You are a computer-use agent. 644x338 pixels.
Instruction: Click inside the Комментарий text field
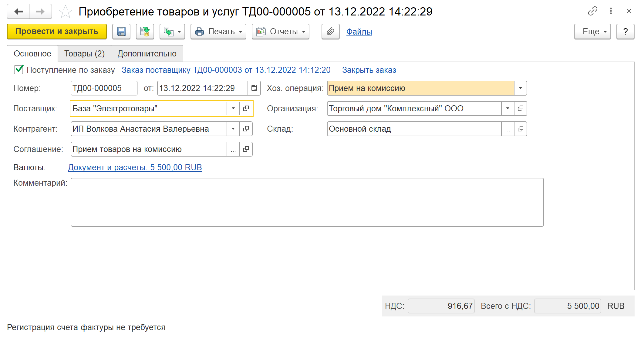pos(307,202)
